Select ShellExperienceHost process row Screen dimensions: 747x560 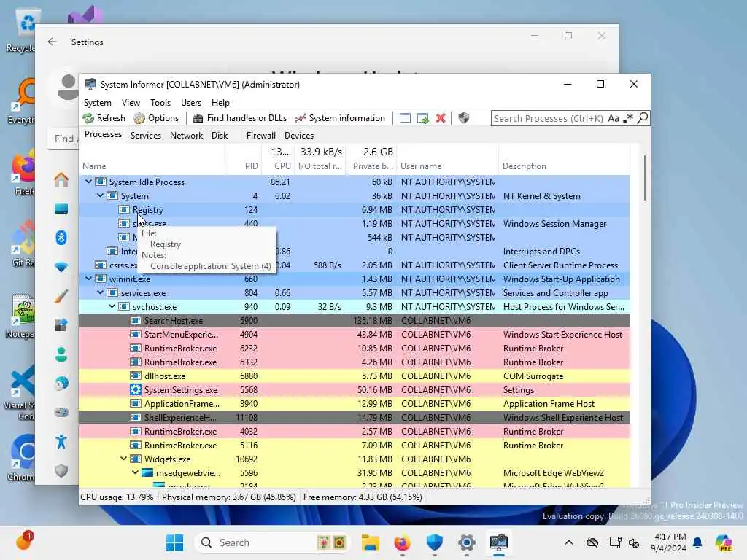[355, 418]
